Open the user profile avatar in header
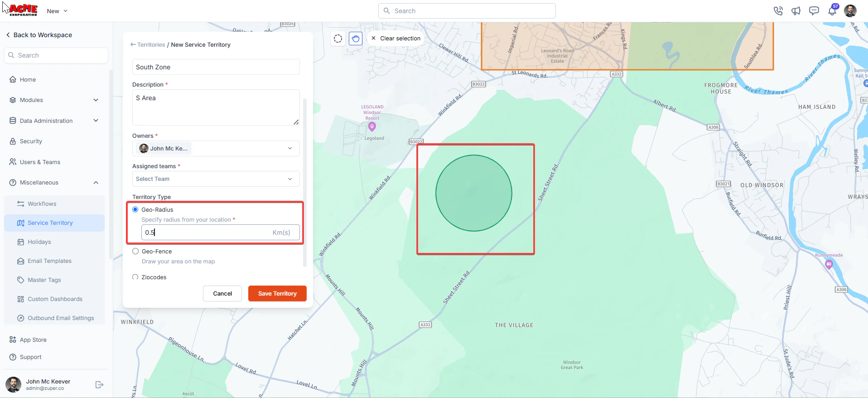 (x=850, y=11)
